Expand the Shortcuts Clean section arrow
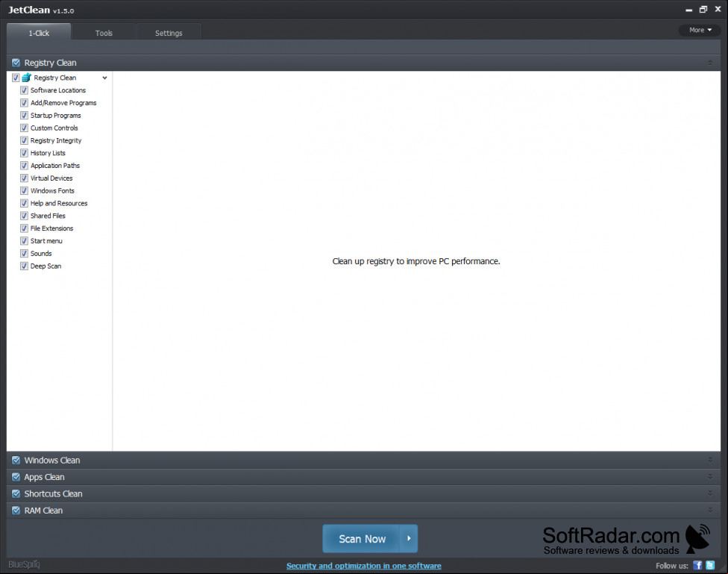728x574 pixels. click(x=710, y=493)
